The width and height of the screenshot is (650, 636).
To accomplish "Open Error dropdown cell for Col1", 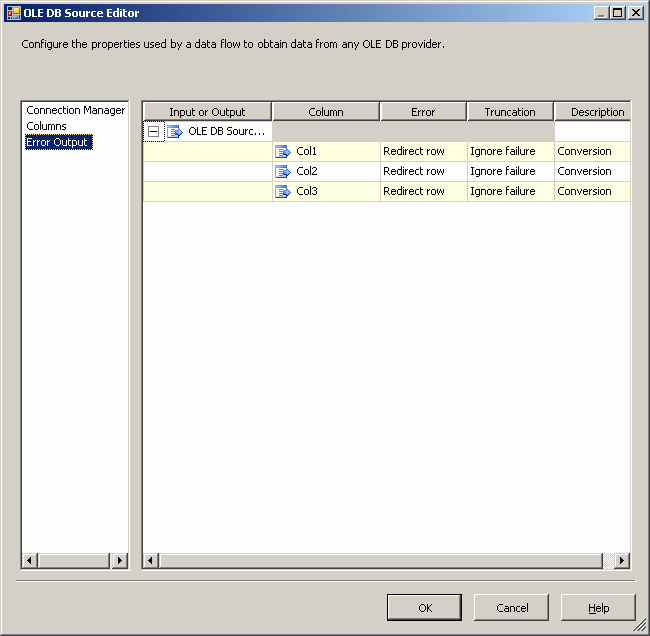I will click(424, 151).
